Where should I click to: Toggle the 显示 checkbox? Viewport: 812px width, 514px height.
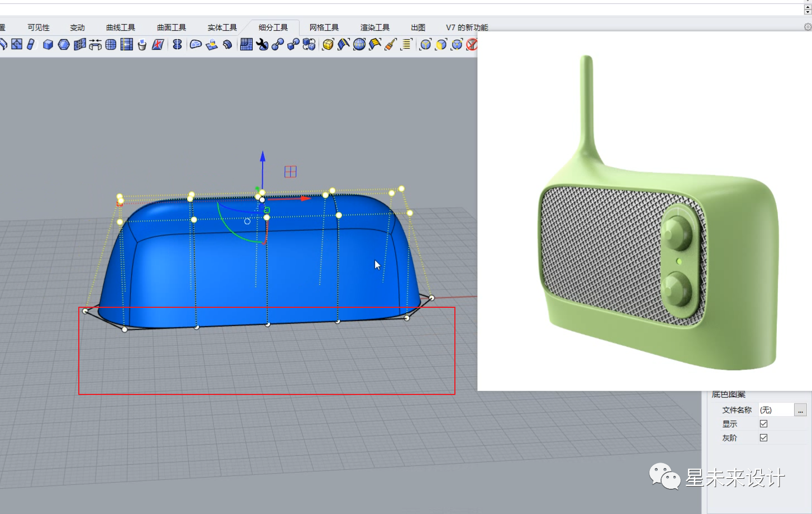tap(763, 423)
